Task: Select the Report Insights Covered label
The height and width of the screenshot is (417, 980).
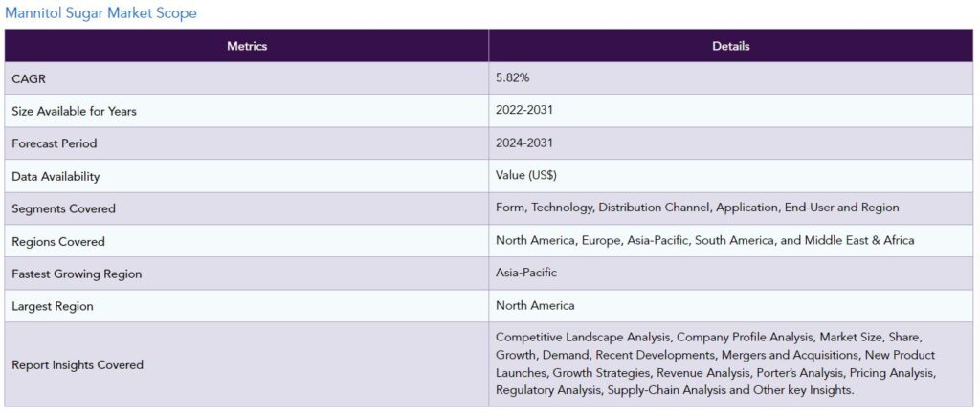Action: 78,364
